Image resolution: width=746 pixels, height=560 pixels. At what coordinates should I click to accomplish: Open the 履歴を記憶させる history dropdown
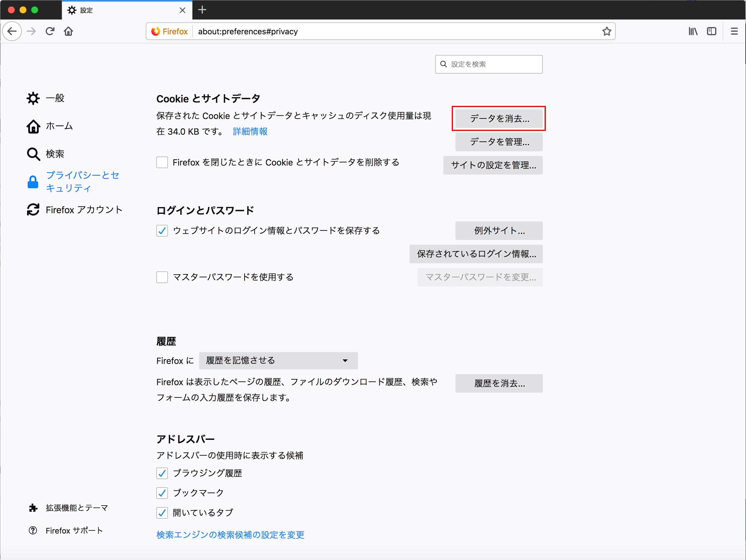pos(278,360)
